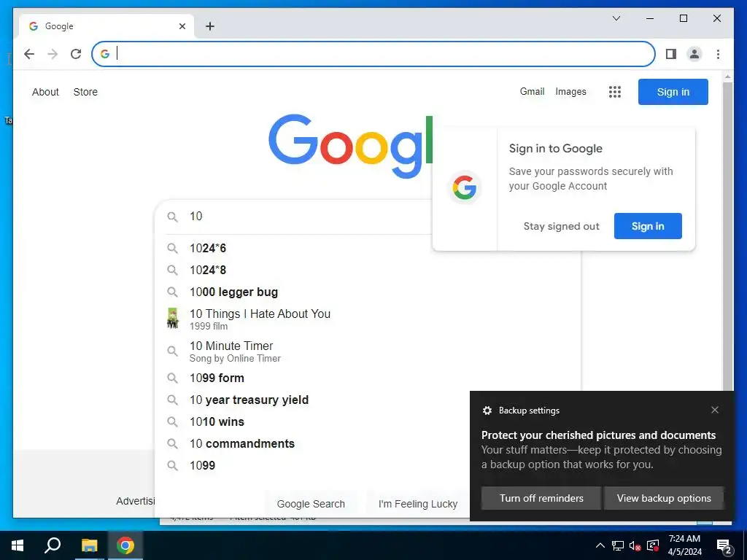Open the Windows Start menu

[x=18, y=545]
